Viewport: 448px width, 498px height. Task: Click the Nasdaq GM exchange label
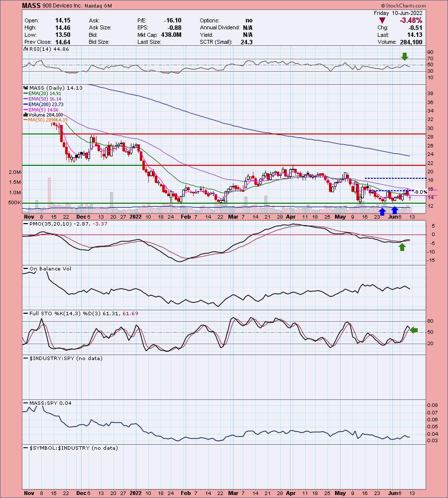point(98,5)
